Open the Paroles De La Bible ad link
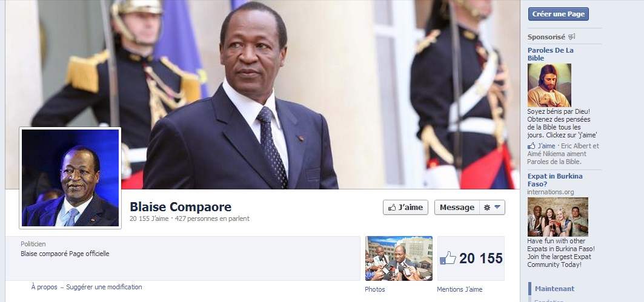 coord(550,54)
